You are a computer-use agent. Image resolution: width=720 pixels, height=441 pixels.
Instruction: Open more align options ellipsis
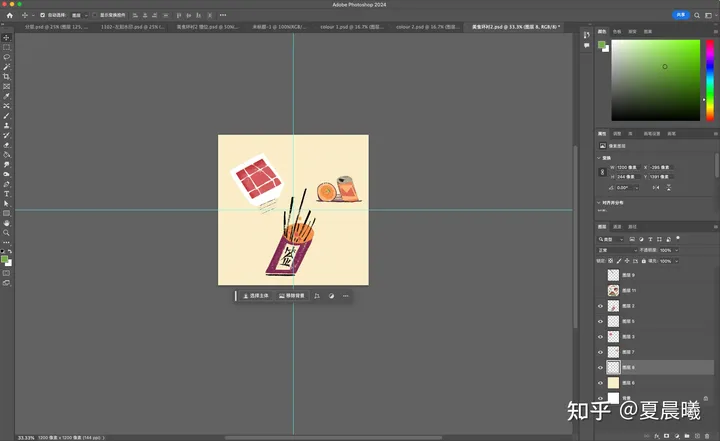click(x=223, y=15)
